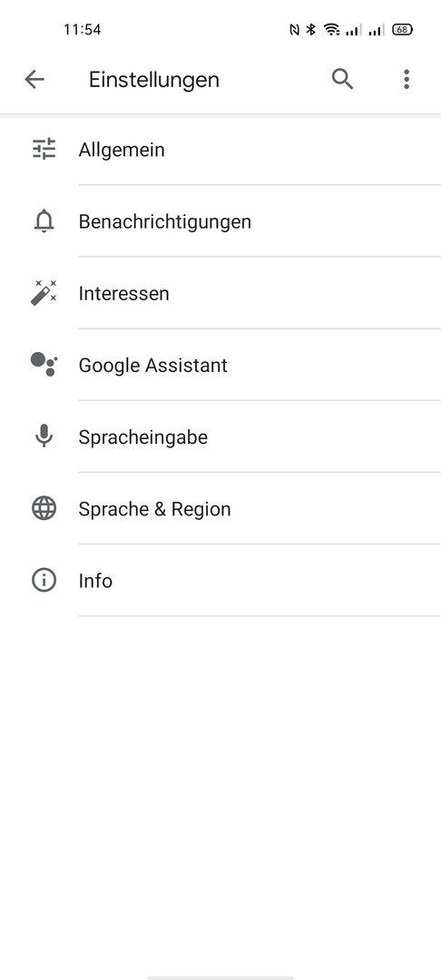Tap the Info circle icon

click(44, 580)
